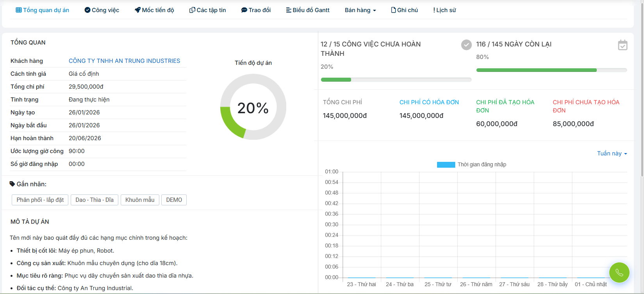
Task: Click the Khuôn mẫu tag label
Action: 140,200
